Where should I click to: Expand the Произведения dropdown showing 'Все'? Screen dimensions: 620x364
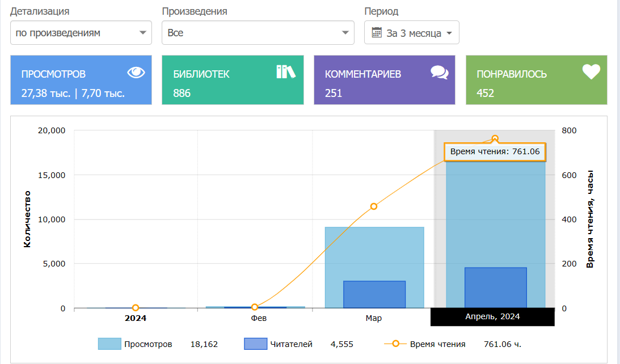[258, 33]
